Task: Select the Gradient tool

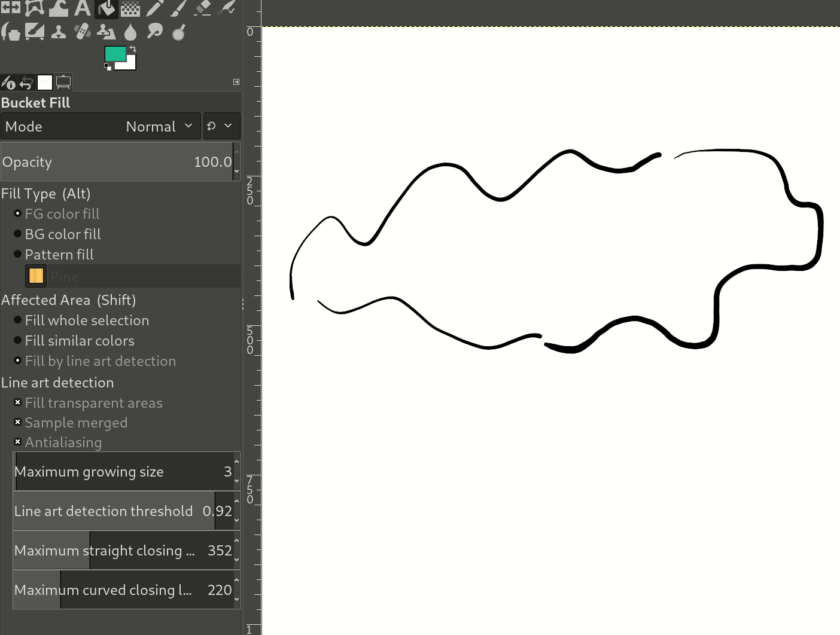Action: coord(130,8)
